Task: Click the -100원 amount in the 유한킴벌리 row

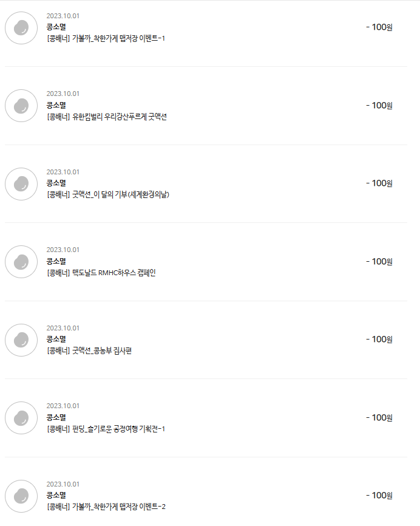Action: (x=379, y=105)
